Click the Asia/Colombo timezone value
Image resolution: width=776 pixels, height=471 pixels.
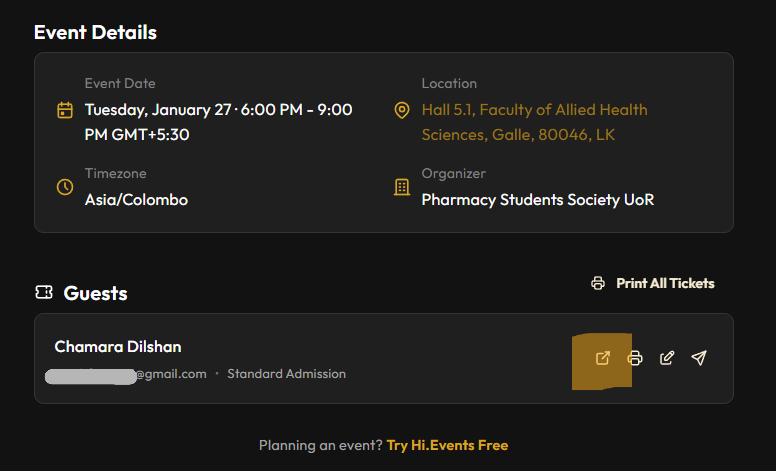[x=136, y=199]
